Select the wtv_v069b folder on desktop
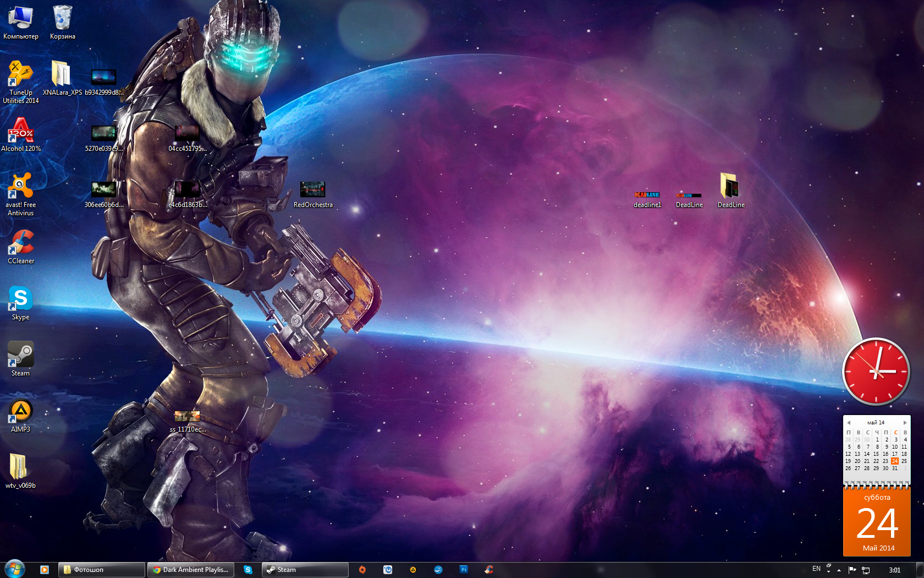 click(x=21, y=471)
